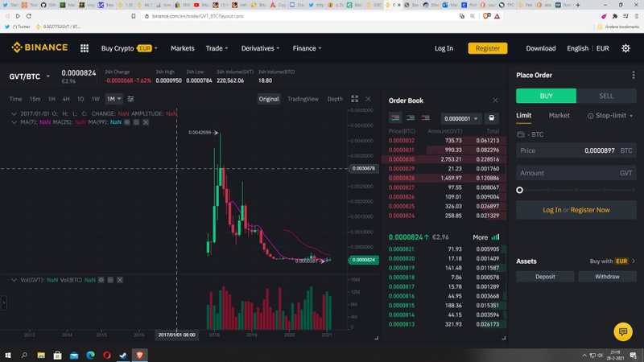Expand the Finance menu

[x=307, y=48]
